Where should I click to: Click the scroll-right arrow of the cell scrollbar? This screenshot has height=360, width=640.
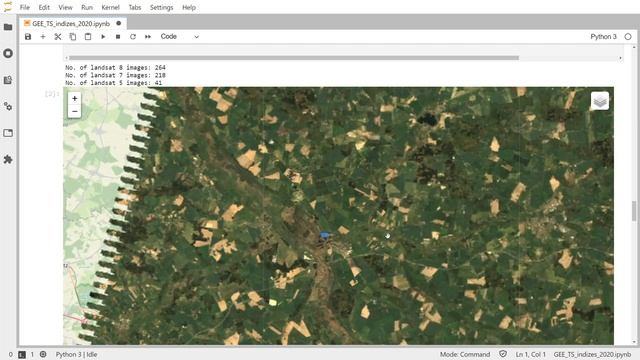(x=620, y=58)
